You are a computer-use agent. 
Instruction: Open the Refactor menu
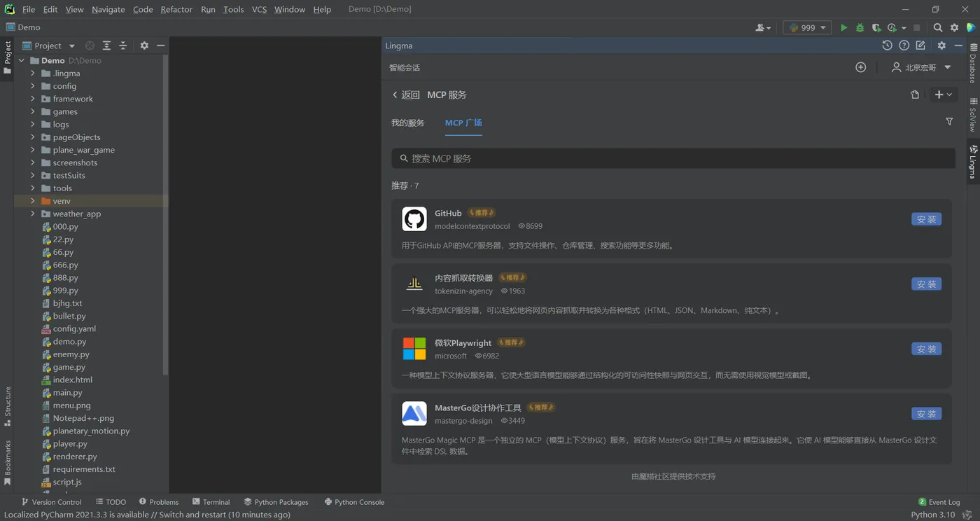coord(176,9)
